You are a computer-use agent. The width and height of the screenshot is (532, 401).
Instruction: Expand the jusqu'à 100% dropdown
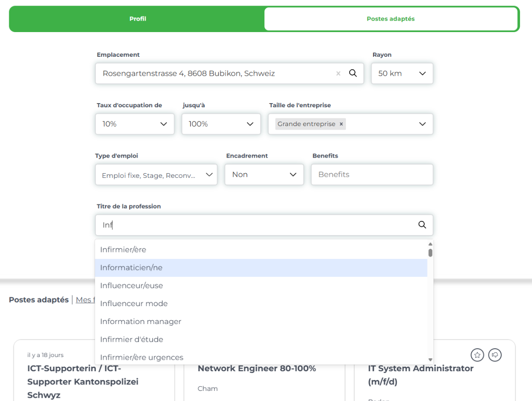click(x=221, y=124)
